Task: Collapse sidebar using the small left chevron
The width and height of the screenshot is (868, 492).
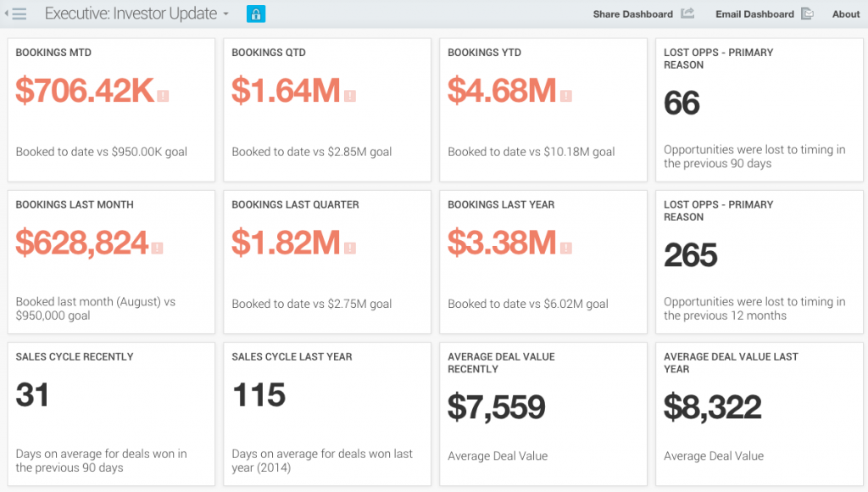Action: (7, 14)
